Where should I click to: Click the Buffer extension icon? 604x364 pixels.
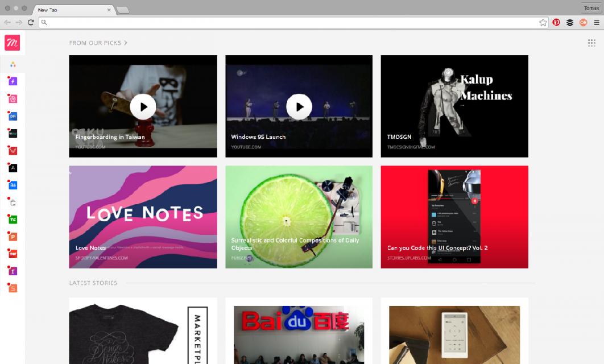[570, 22]
